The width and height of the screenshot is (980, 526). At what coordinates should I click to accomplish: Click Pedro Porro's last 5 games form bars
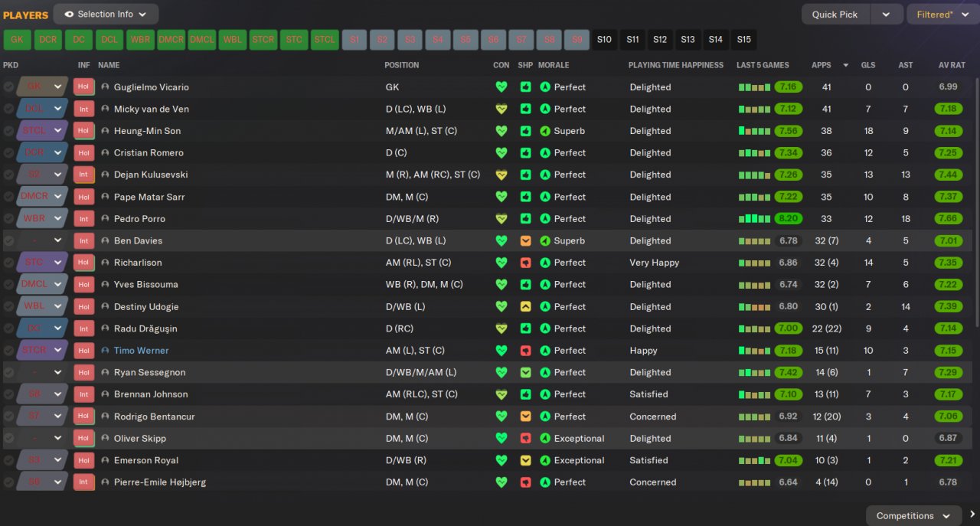[x=754, y=219]
